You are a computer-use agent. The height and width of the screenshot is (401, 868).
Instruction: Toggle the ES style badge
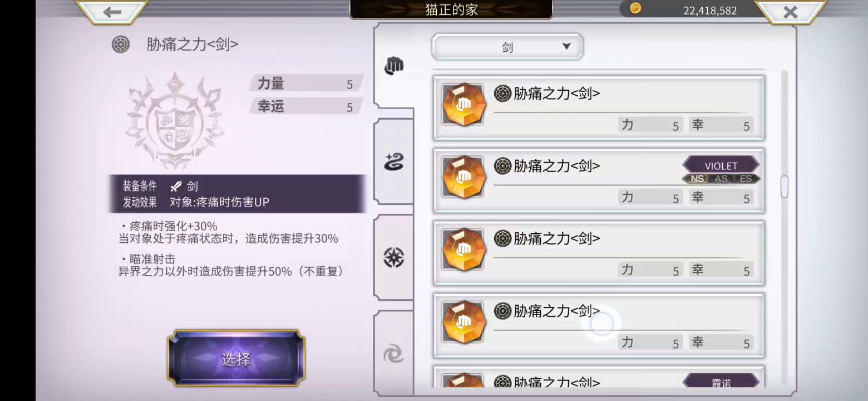pos(746,179)
